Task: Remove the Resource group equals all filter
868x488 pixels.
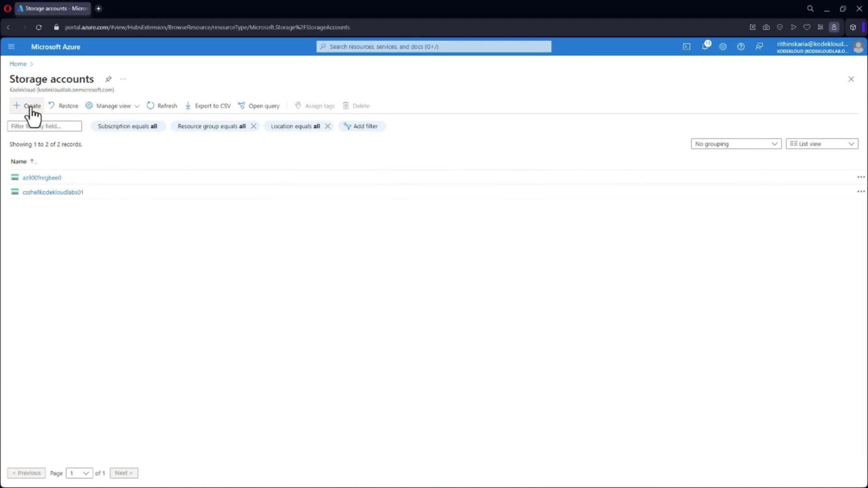Action: coord(254,126)
